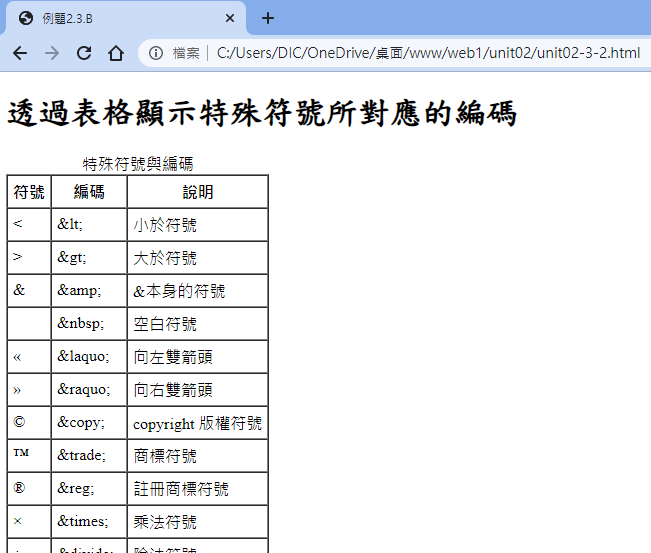Screen dimensions: 651x553
Task: Click the &amp; code cell
Action: tap(79, 291)
